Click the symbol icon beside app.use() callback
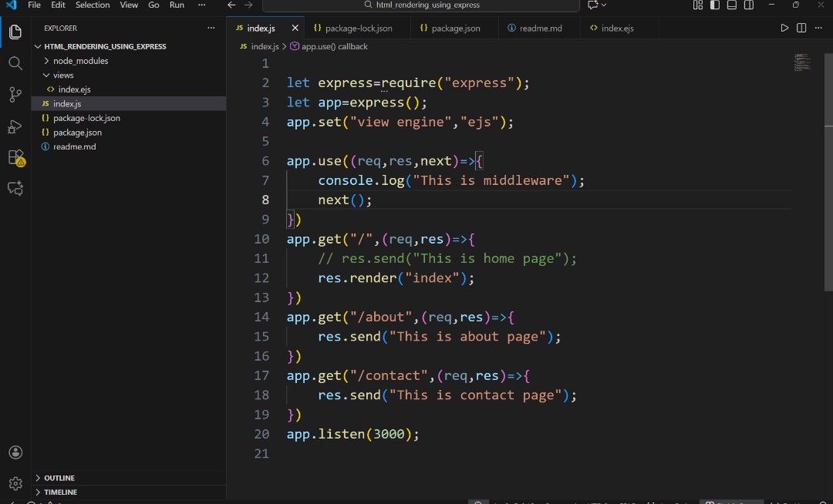 295,47
